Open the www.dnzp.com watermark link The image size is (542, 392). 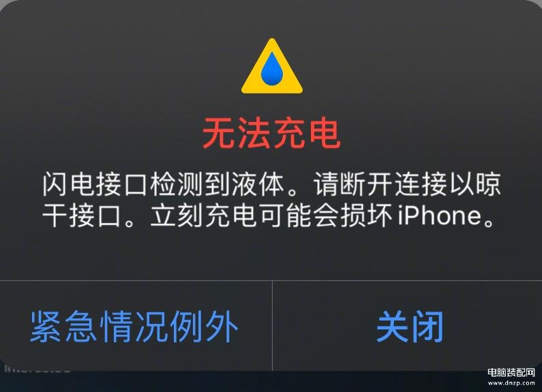[x=511, y=383]
